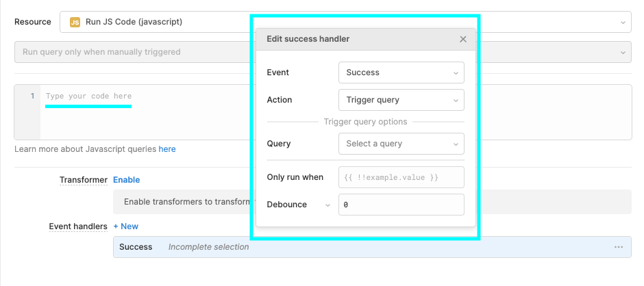
Task: Open the Select a query dropdown
Action: click(x=401, y=144)
